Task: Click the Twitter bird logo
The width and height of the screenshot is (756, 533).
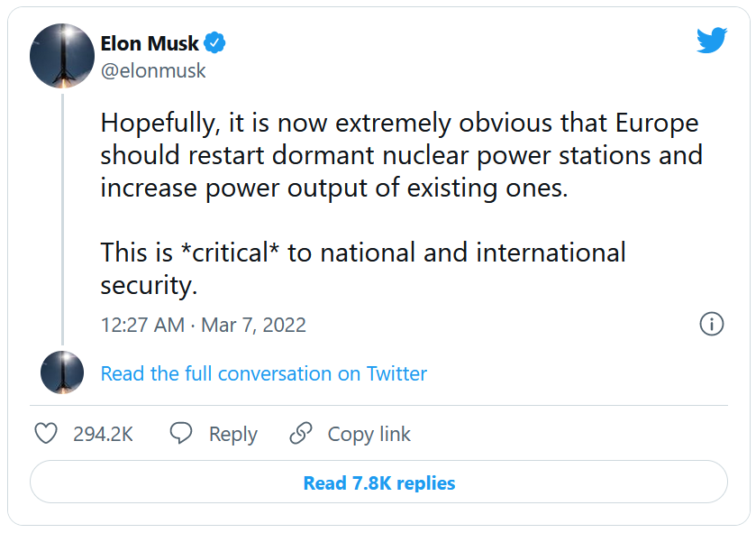Action: (x=711, y=40)
